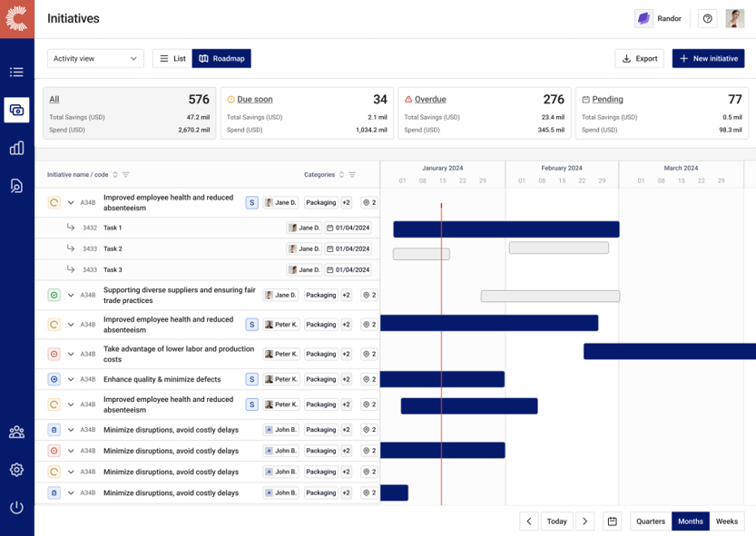Select the Quarters timeline view
Screen dimensions: 756x536
650,521
